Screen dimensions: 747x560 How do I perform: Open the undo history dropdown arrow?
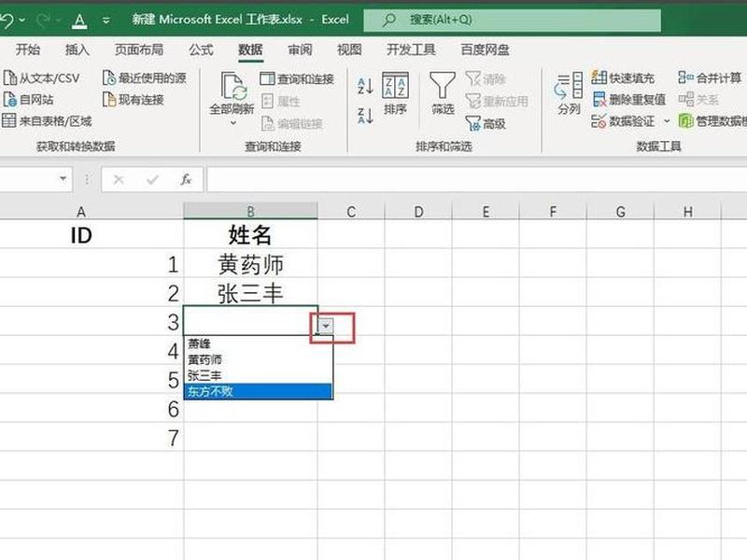coord(21,21)
